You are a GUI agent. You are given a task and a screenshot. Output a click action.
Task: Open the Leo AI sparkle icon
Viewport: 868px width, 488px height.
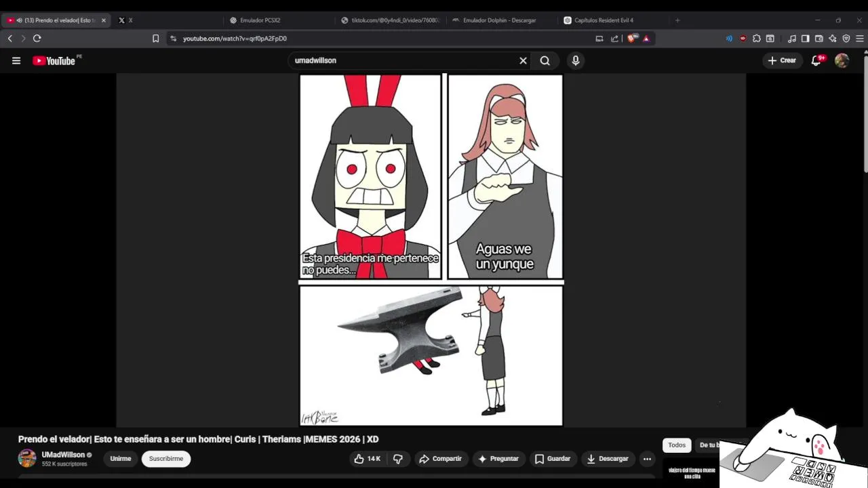coord(833,39)
